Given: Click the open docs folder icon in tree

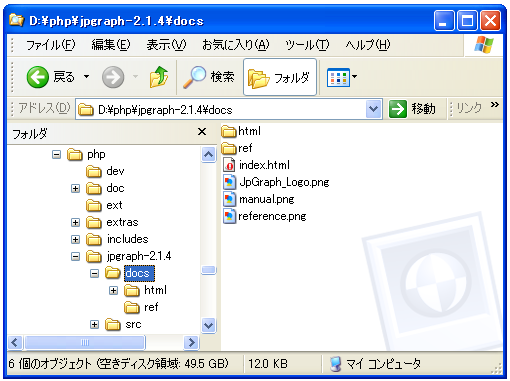Looking at the screenshot, I should [113, 273].
